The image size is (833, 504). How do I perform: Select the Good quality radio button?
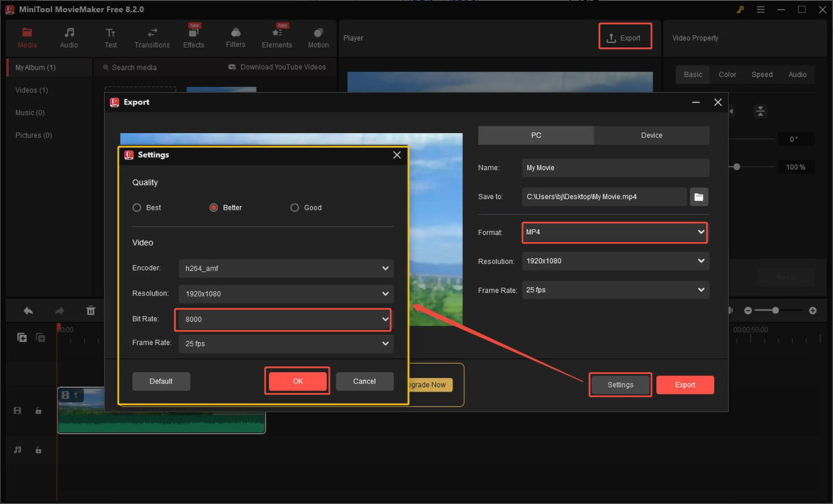(294, 208)
